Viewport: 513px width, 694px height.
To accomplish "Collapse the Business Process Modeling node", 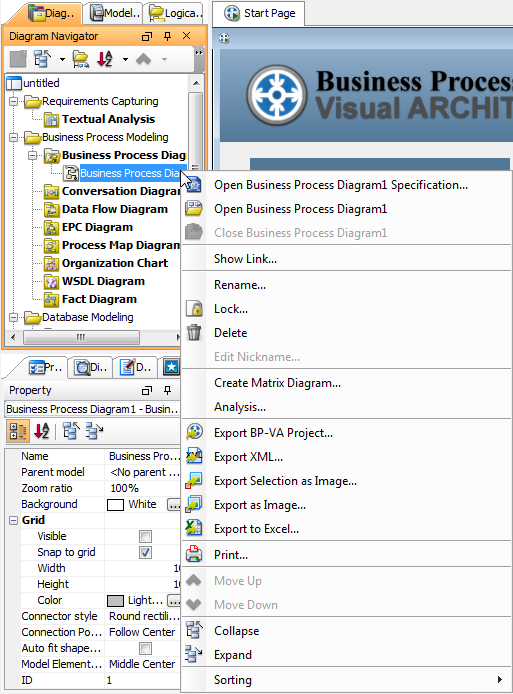I will coord(14,137).
